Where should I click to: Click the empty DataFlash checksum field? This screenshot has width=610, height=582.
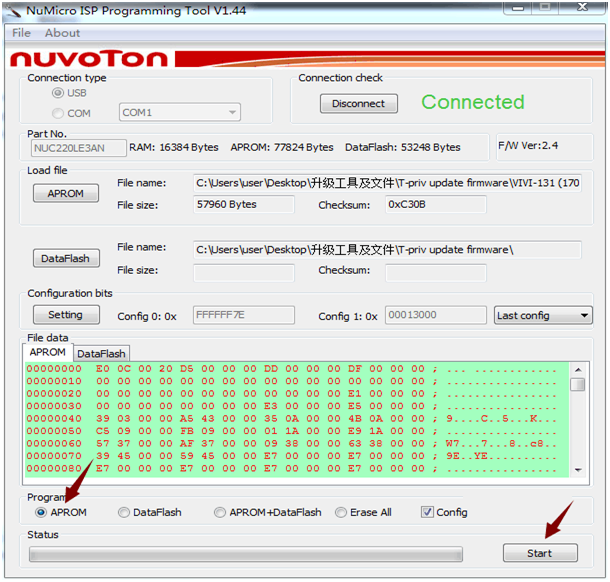click(436, 273)
